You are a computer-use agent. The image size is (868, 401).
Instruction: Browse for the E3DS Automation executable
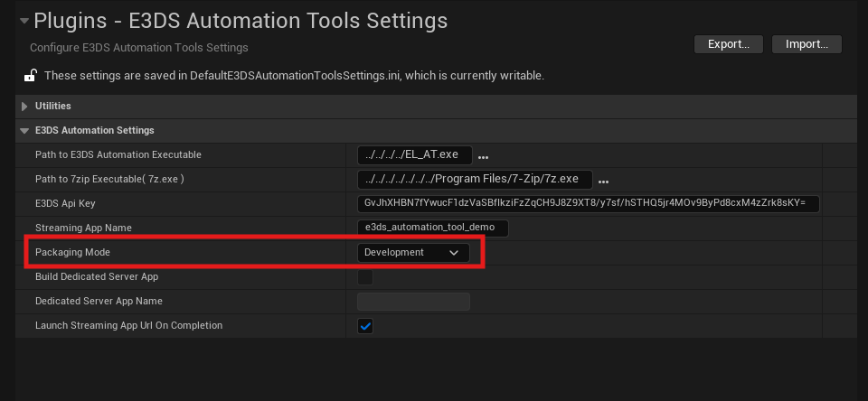click(x=483, y=156)
